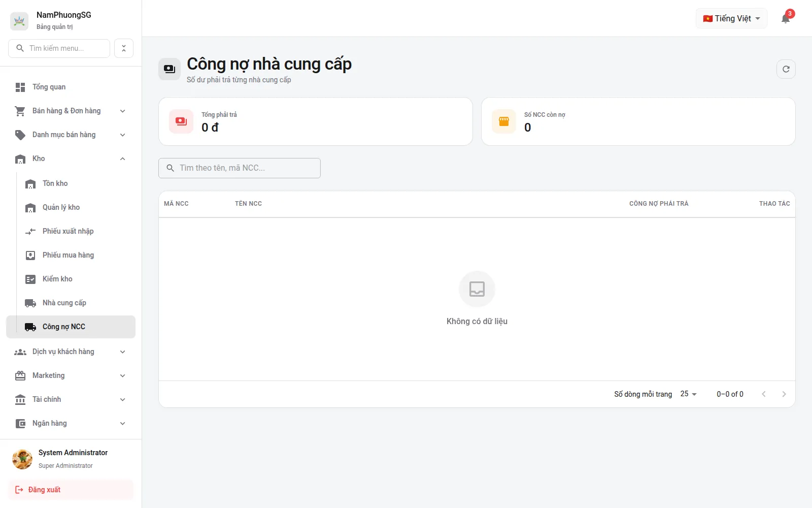Expand the Marketing menu
The image size is (812, 508).
click(71, 375)
